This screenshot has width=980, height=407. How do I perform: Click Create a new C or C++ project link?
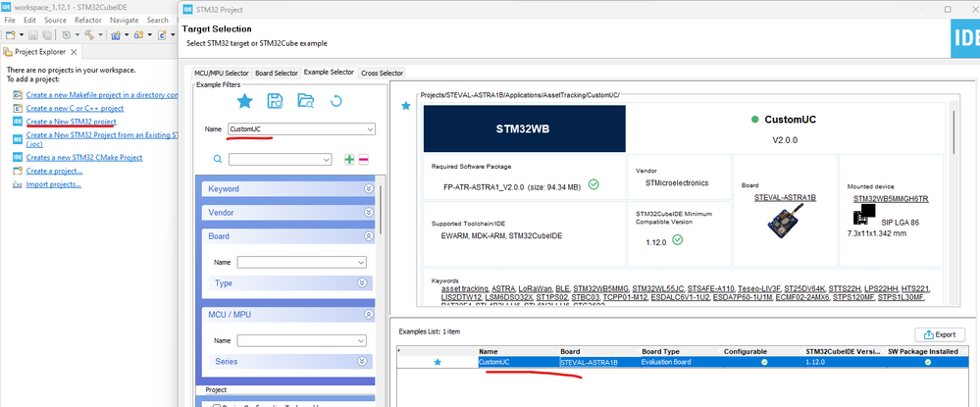coord(75,108)
